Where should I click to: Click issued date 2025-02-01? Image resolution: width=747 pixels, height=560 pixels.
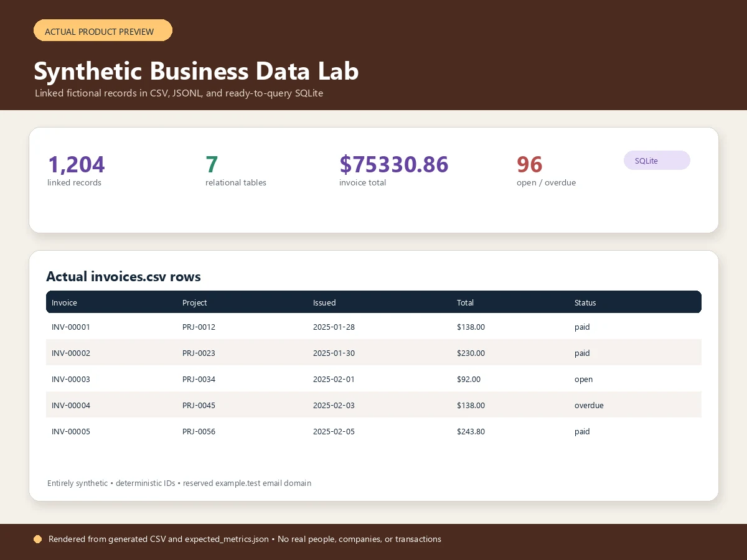(x=334, y=379)
